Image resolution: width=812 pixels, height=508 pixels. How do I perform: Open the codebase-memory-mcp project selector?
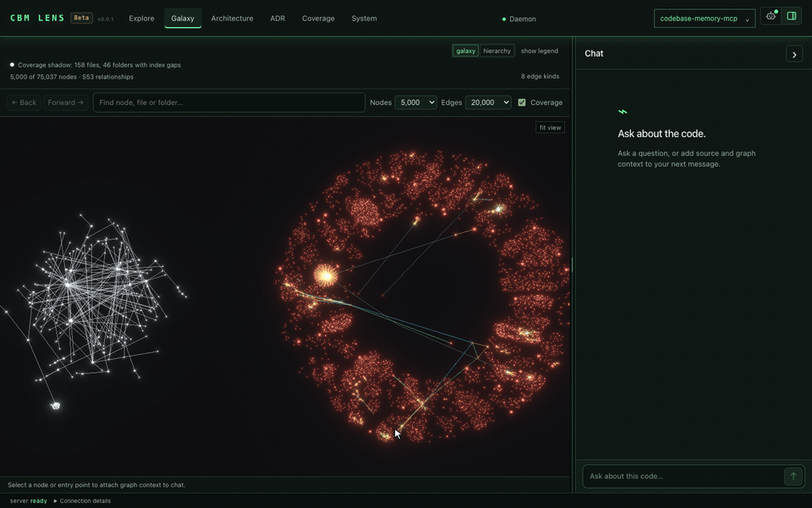tap(705, 18)
